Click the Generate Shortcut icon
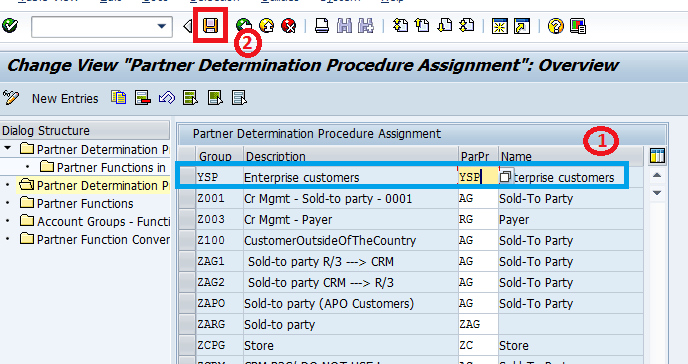 click(522, 26)
